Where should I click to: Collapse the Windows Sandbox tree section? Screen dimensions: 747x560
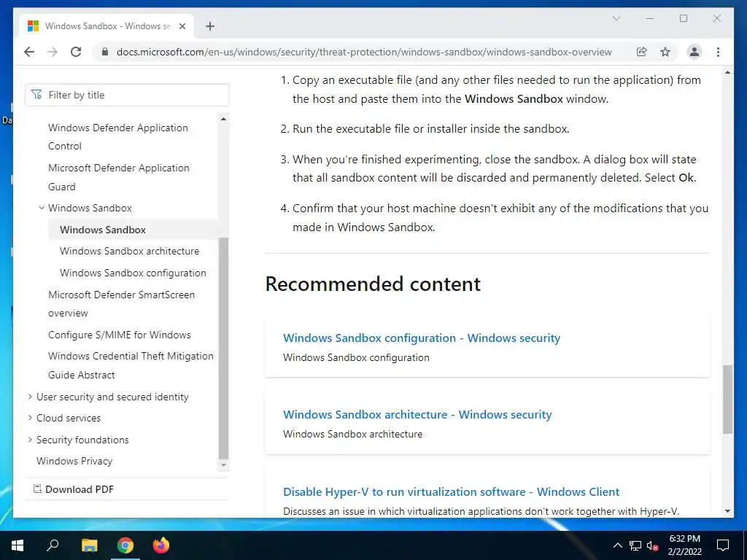tap(42, 208)
